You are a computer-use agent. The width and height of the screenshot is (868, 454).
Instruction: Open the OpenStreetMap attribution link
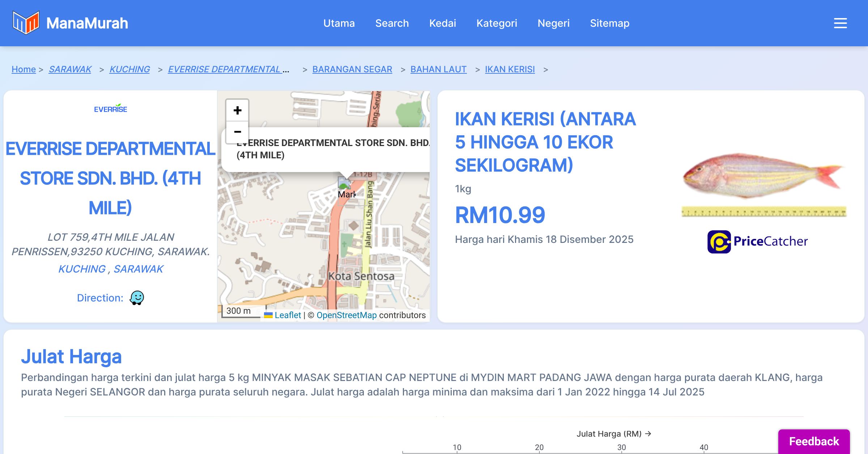click(x=346, y=315)
